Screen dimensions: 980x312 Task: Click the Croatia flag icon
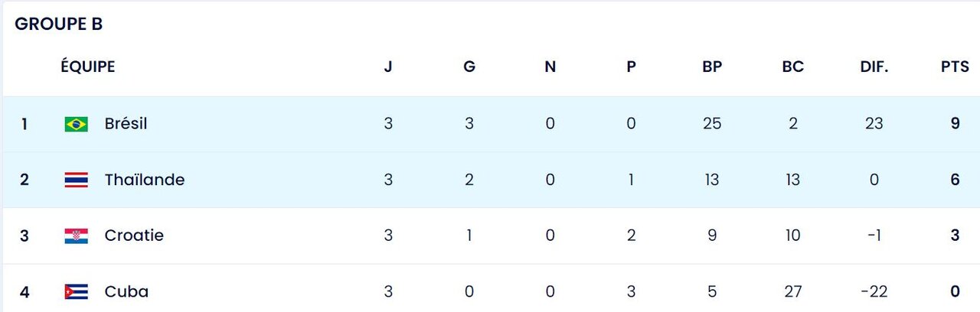click(77, 236)
